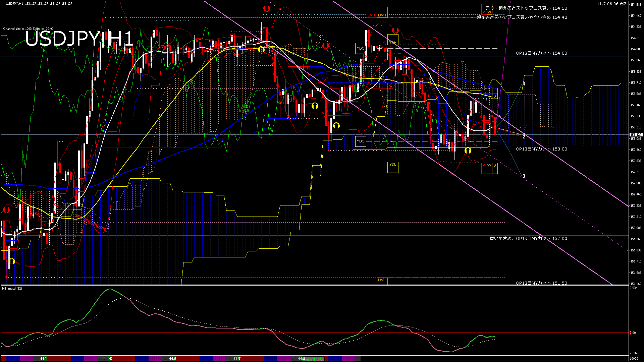Click the red down-arrow signal above the 11/7 high
Image resolution: width=644 pixels, height=362 pixels.
(266, 9)
